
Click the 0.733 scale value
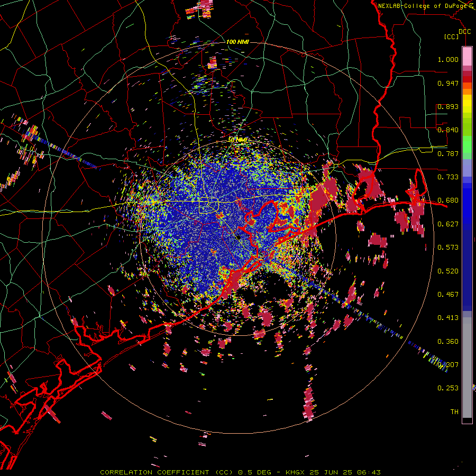pyautogui.click(x=448, y=177)
